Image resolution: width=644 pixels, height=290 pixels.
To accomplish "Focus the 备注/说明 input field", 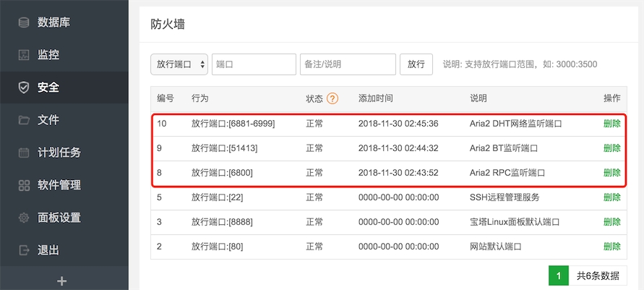I will coord(348,64).
